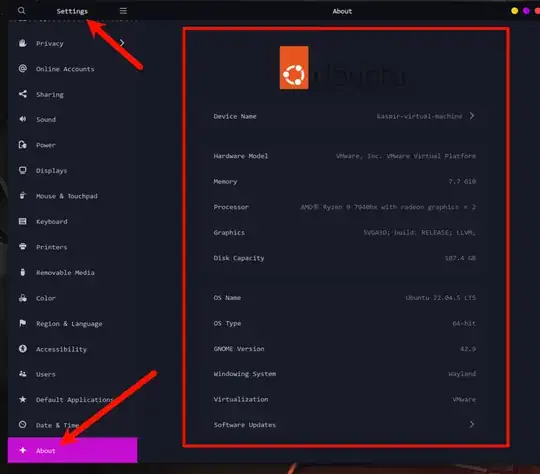Click the Graphics row value
This screenshot has width=540, height=474.
[x=419, y=233]
